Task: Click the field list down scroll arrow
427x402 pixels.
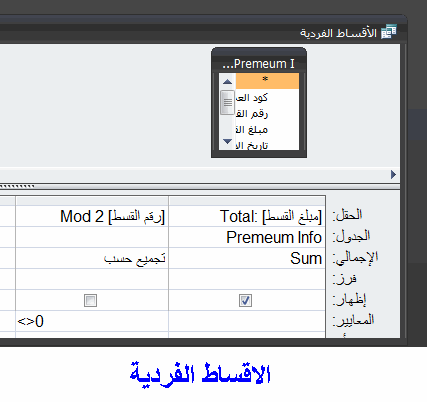Action: click(227, 141)
